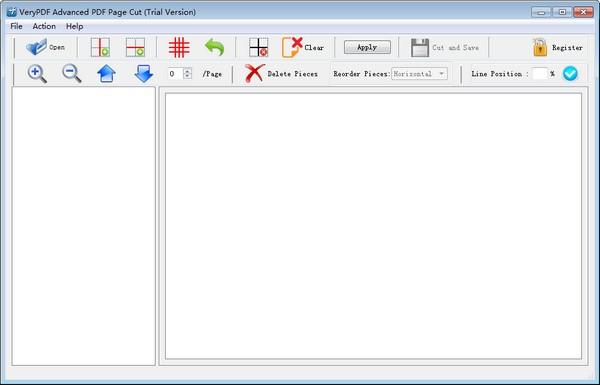Clear all cut lines

point(303,47)
